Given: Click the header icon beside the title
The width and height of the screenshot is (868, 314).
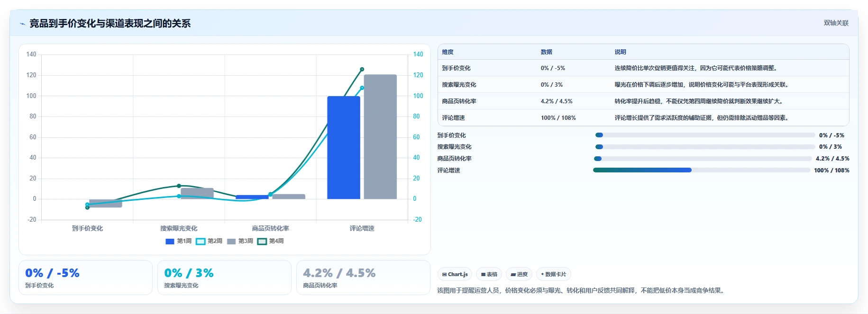Looking at the screenshot, I should pos(22,24).
